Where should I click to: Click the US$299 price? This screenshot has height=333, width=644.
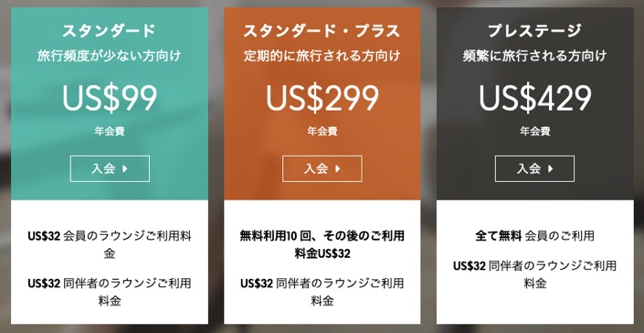(322, 99)
